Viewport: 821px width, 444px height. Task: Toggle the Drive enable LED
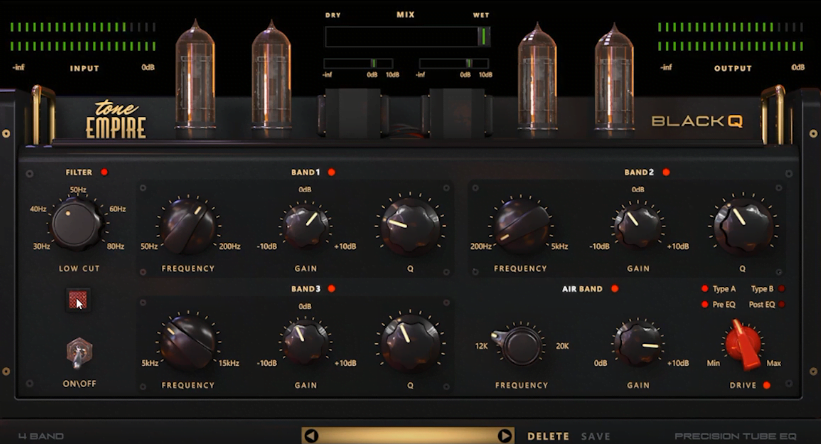click(x=767, y=385)
